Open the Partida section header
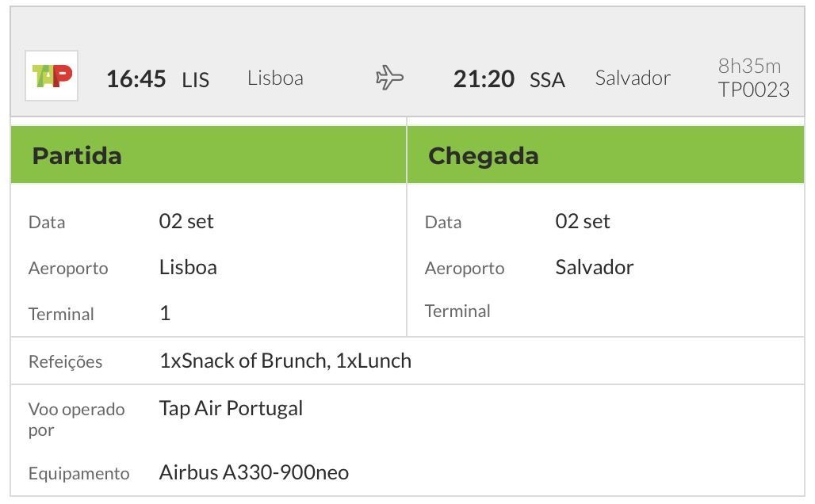The height and width of the screenshot is (504, 815). coord(209,155)
